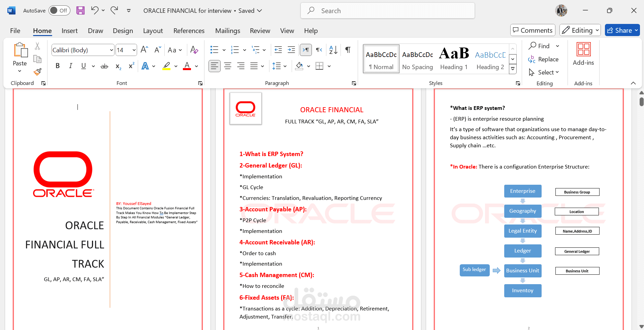Toggle bold formatting
This screenshot has width=644, height=330.
(58, 66)
